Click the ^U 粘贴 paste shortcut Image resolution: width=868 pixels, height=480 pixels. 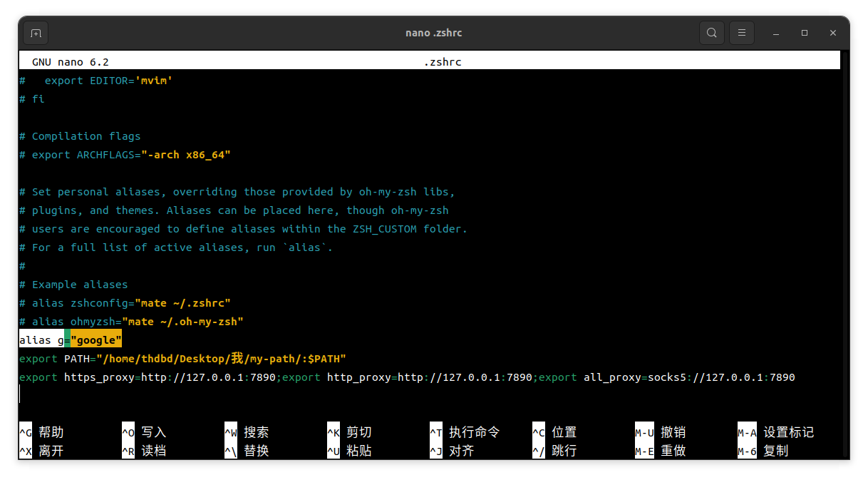click(x=349, y=451)
